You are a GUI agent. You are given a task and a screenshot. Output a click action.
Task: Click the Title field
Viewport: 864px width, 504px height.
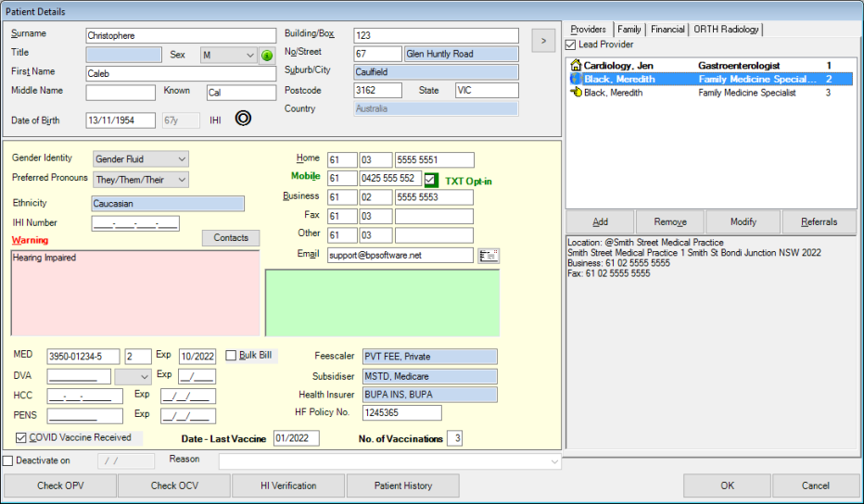point(123,55)
